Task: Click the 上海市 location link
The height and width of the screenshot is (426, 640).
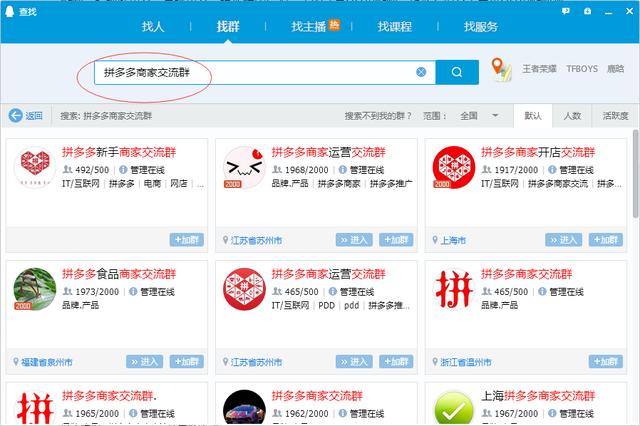Action: click(x=453, y=240)
